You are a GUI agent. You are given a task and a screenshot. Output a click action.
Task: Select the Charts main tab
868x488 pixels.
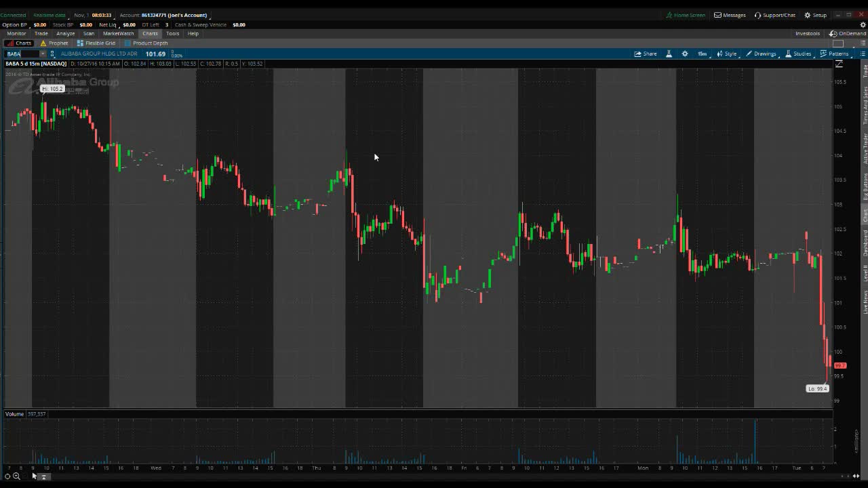(x=150, y=33)
